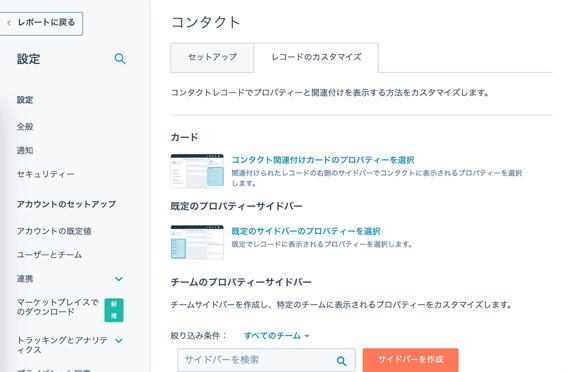
Task: Click the magnifier icon in sidebar search
Action: pos(341,360)
